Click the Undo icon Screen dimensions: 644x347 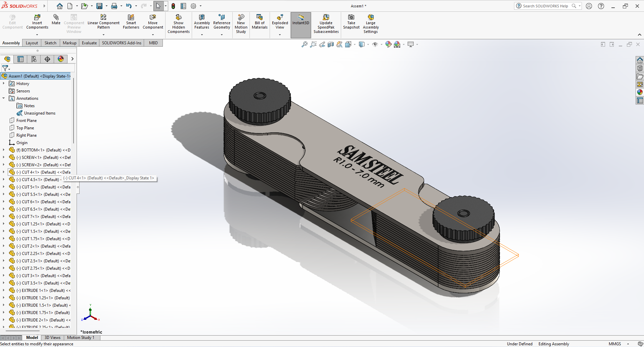129,6
